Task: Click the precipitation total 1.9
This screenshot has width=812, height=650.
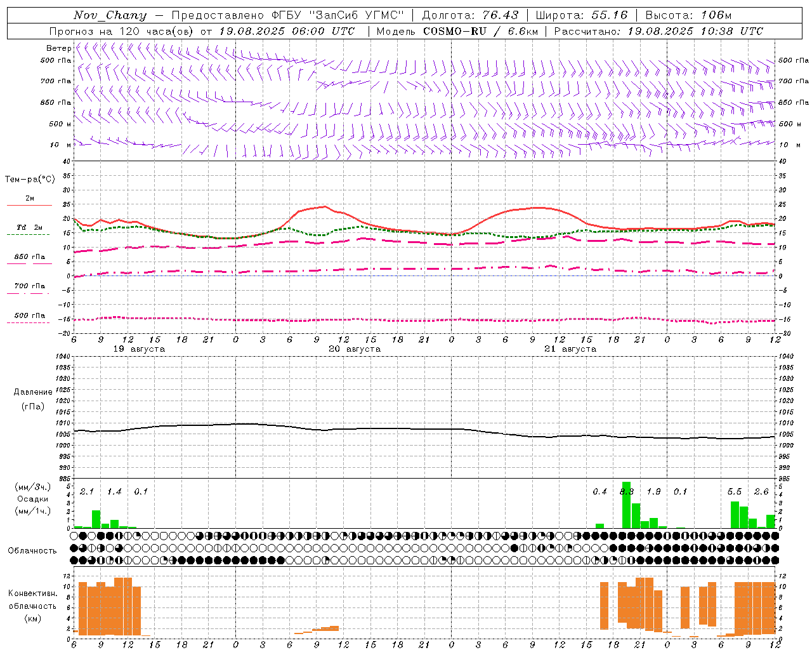Action: click(653, 492)
